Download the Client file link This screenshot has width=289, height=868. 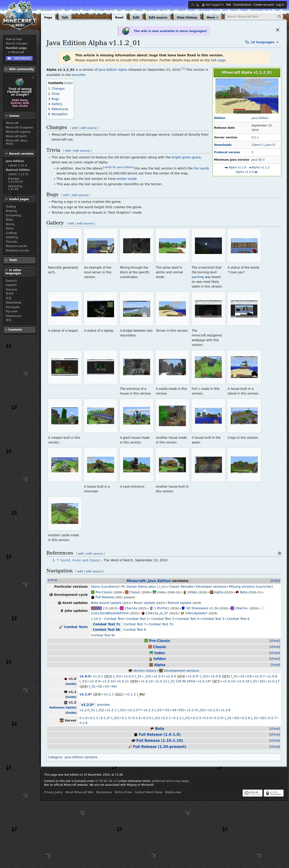[257, 145]
